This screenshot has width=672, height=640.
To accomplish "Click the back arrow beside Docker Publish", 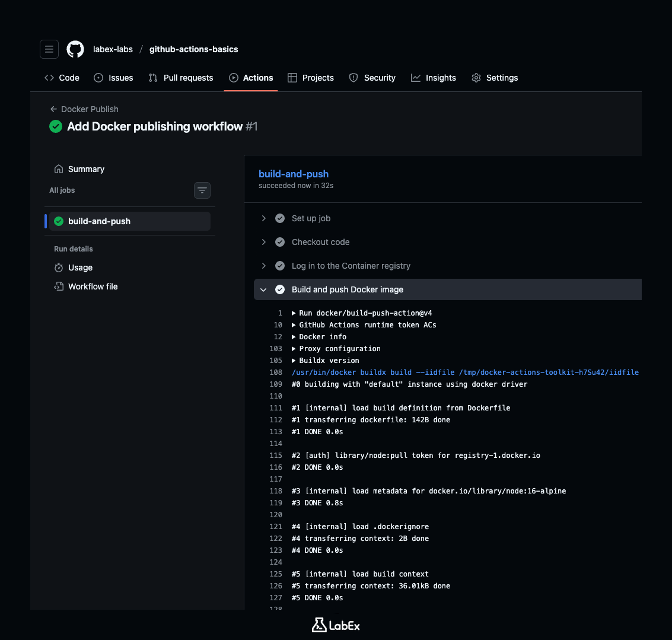I will pyautogui.click(x=53, y=109).
